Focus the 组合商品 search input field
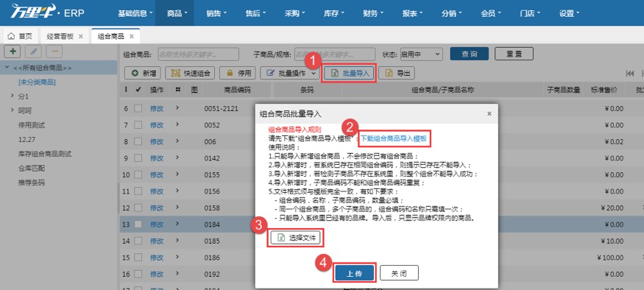This screenshot has width=644, height=290. click(198, 54)
